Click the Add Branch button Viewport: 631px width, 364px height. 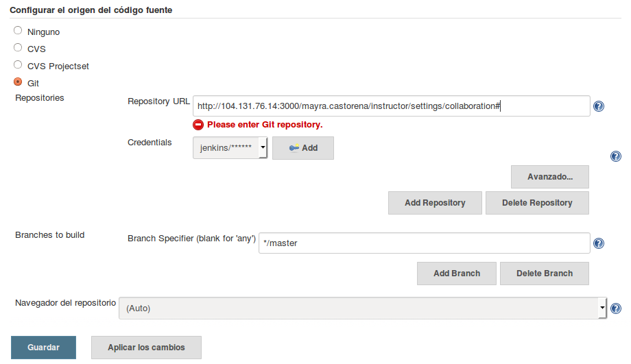(456, 274)
